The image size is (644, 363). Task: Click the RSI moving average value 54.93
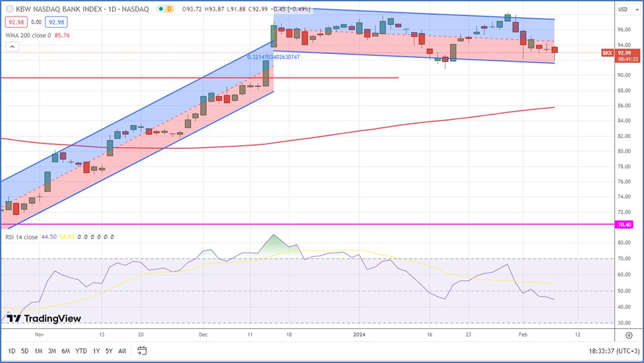click(67, 237)
